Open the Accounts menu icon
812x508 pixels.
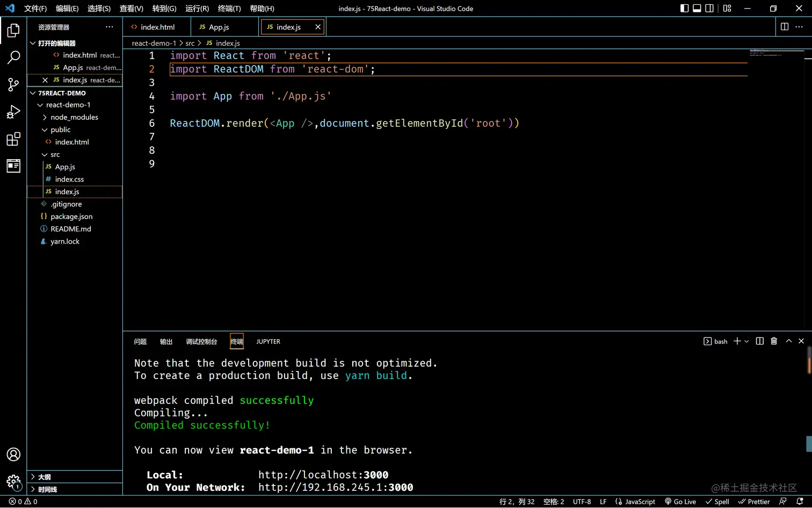(13, 454)
